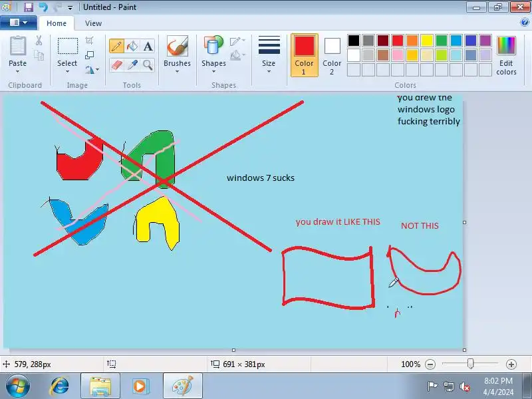Viewport: 532px width, 399px height.
Task: Click the Edit colors button
Action: (x=506, y=55)
